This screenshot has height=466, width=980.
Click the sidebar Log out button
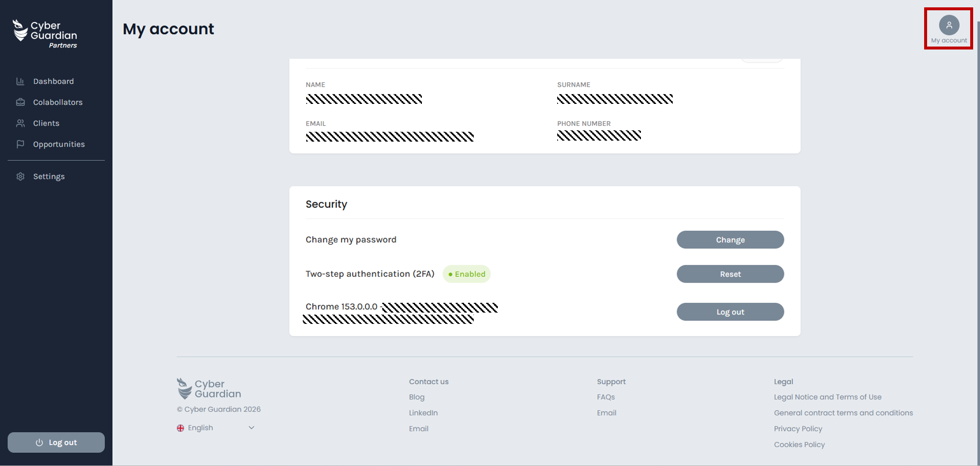click(56, 442)
